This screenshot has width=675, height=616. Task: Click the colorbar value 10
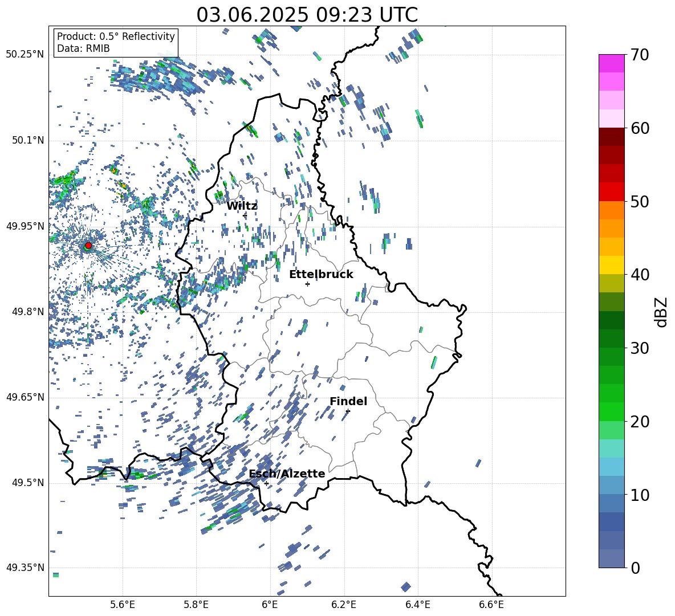click(x=640, y=495)
